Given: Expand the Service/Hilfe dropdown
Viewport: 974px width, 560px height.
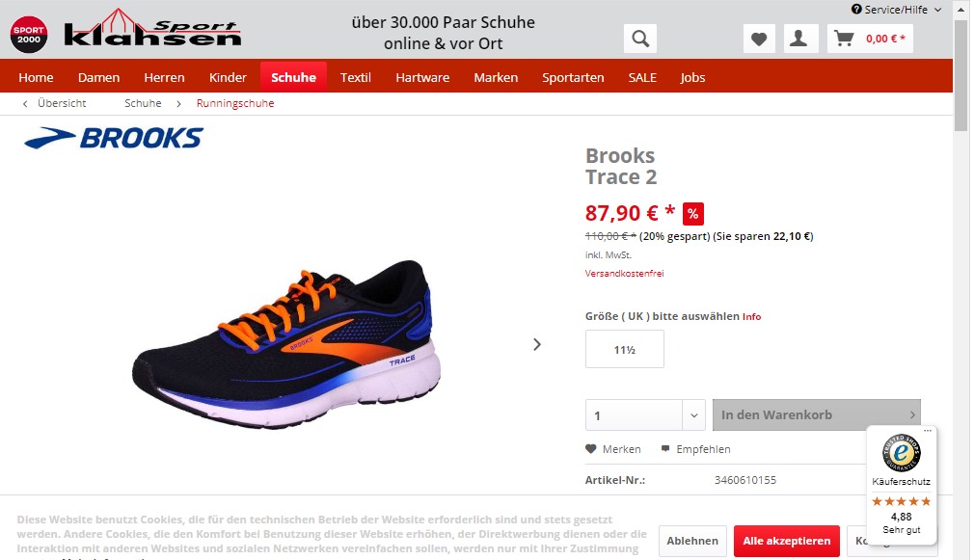Looking at the screenshot, I should pos(896,10).
